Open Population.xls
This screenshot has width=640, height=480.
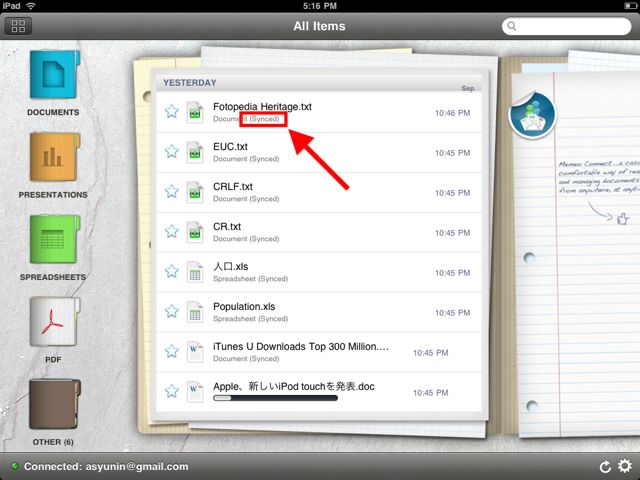pyautogui.click(x=319, y=312)
